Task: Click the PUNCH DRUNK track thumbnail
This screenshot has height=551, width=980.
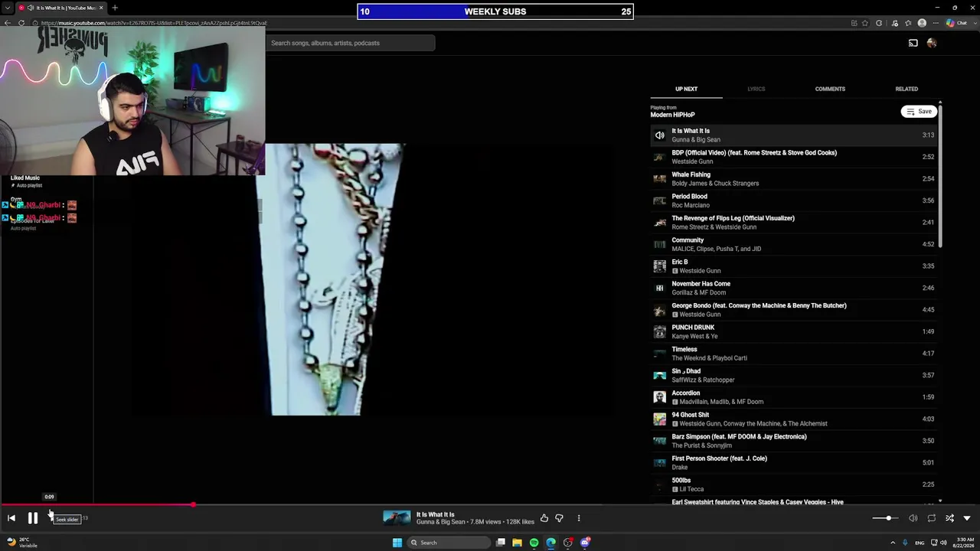Action: [x=660, y=332]
